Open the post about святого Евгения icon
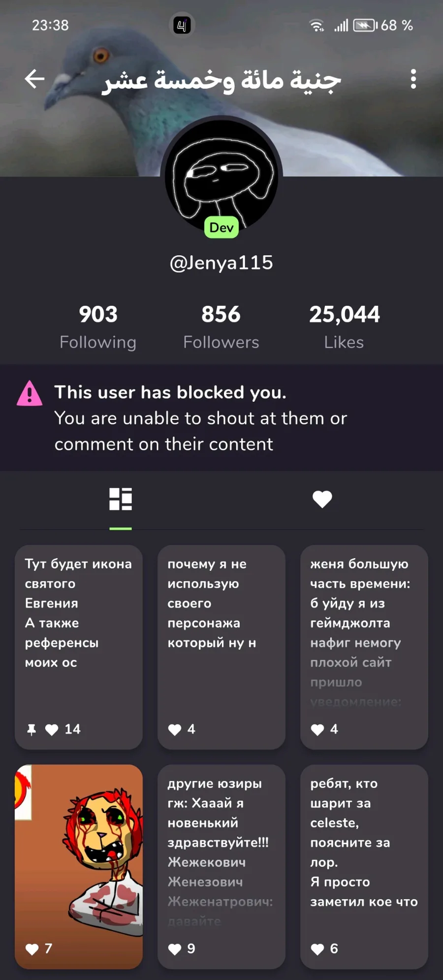The image size is (443, 980). (79, 647)
